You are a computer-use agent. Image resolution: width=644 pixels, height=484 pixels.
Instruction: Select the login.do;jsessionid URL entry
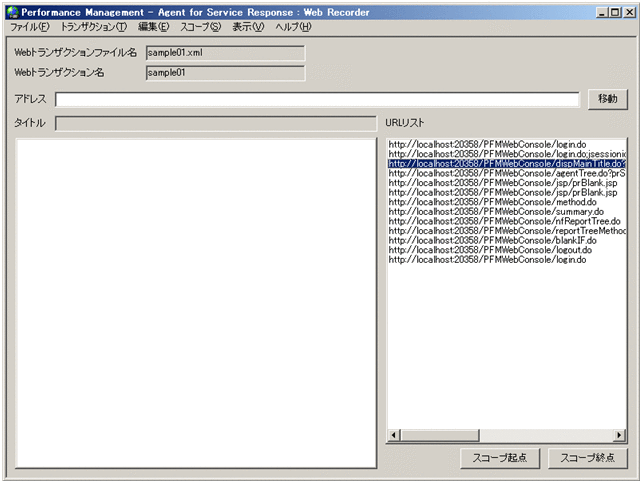pos(507,154)
